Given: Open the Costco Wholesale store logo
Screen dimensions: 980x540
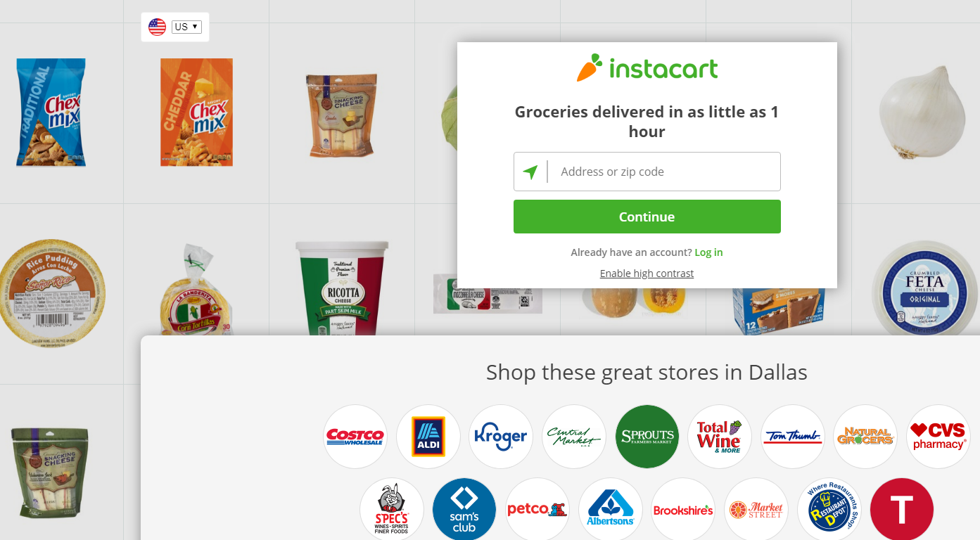Looking at the screenshot, I should pos(355,437).
